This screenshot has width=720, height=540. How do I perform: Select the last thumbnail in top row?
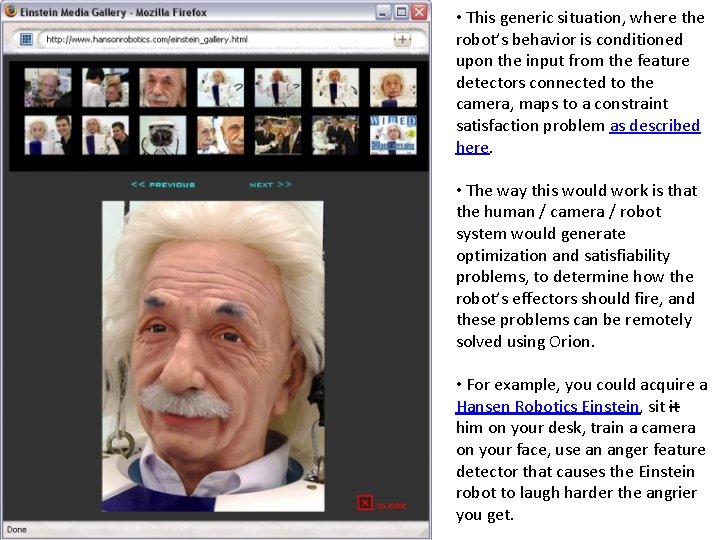(x=393, y=87)
